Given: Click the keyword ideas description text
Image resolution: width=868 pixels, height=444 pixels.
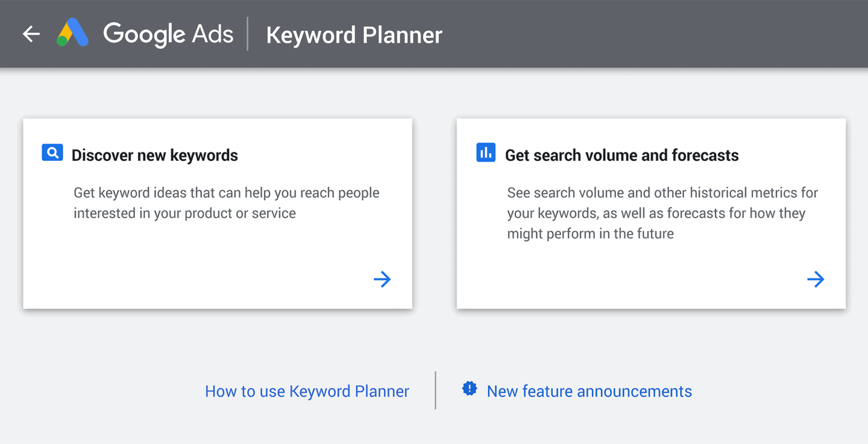Looking at the screenshot, I should 226,203.
